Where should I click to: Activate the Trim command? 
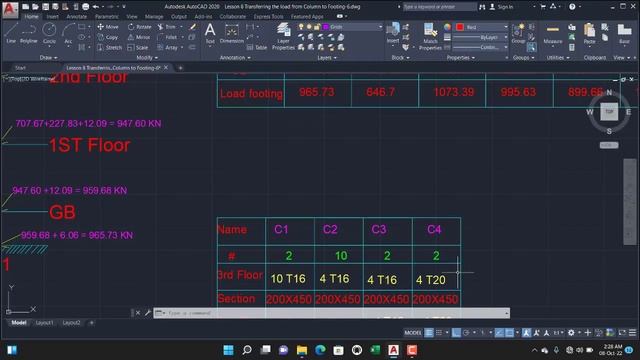pyautogui.click(x=167, y=27)
